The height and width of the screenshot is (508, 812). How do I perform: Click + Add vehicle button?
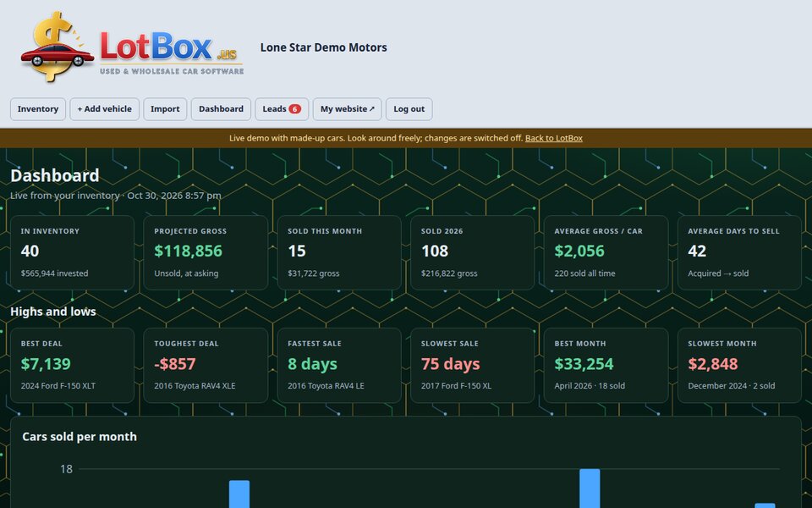click(x=105, y=109)
